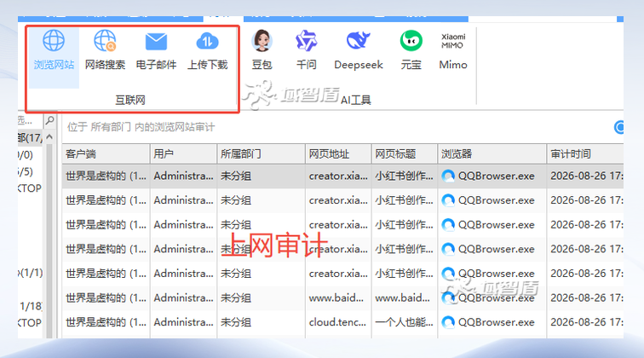Select the 豆包 AI tool
This screenshot has width=644, height=358.
[262, 50]
